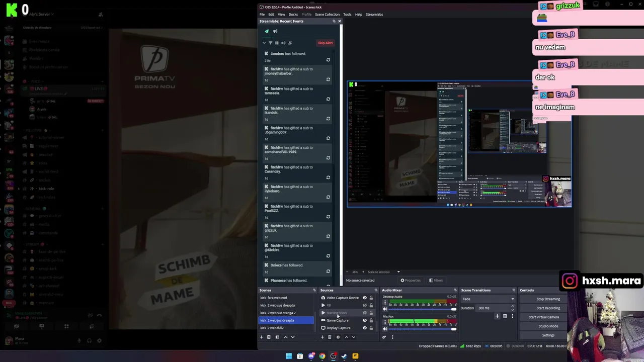The image size is (644, 362).
Task: Click the Filters button
Action: (436, 281)
